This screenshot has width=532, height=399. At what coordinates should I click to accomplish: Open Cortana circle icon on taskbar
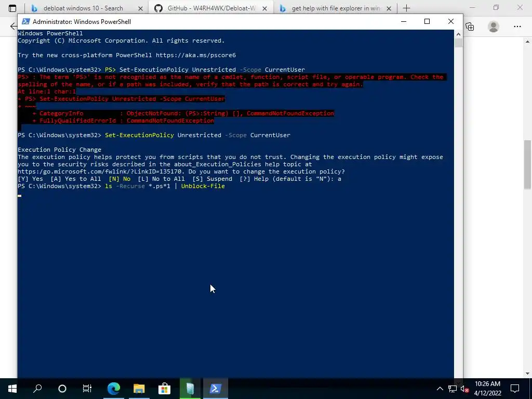coord(62,389)
